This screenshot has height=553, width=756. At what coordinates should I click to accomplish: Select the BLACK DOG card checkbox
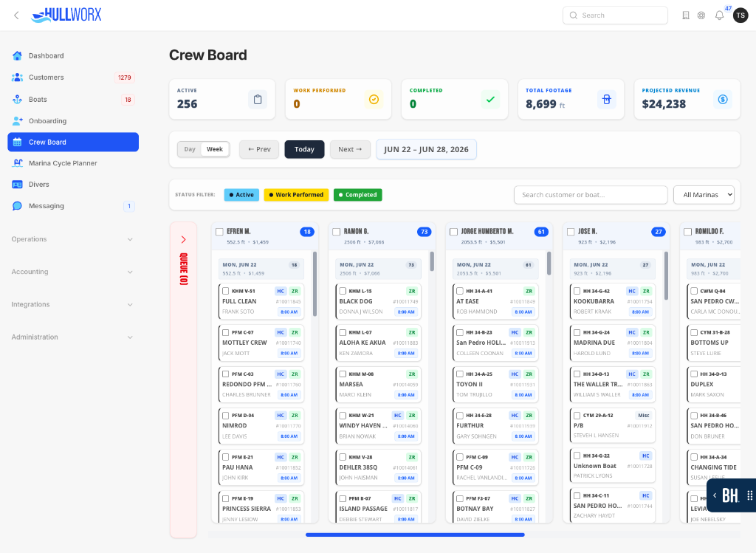343,291
